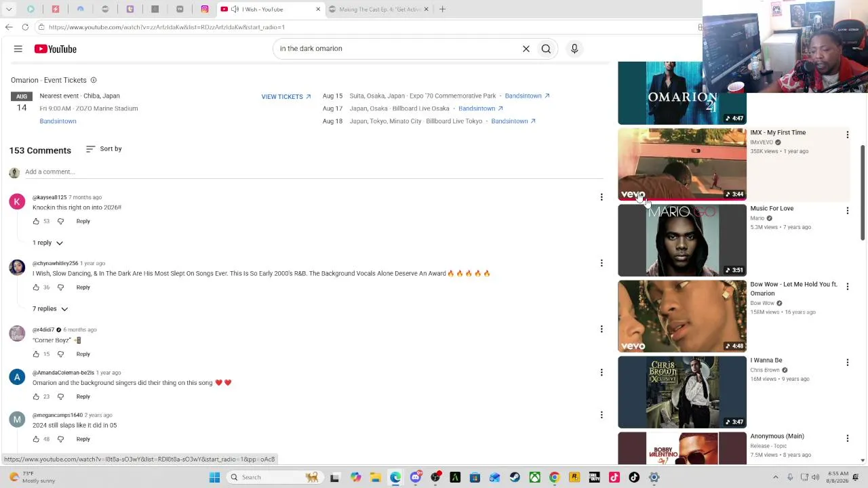
Task: Open Task View on the taskbar
Action: point(334,477)
